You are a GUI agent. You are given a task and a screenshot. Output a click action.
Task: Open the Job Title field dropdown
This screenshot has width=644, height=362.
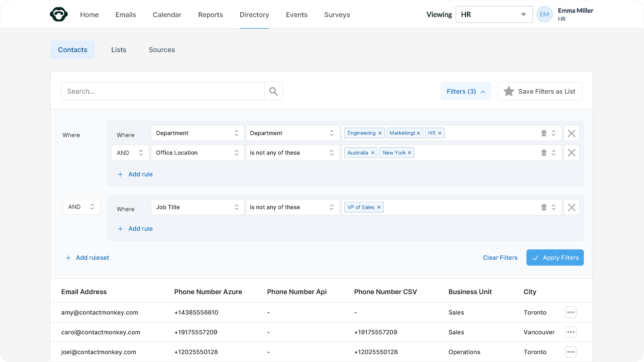click(x=197, y=207)
